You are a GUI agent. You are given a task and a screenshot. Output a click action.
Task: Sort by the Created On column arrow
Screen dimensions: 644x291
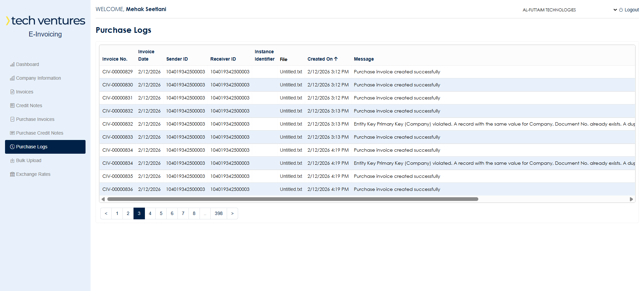(336, 59)
